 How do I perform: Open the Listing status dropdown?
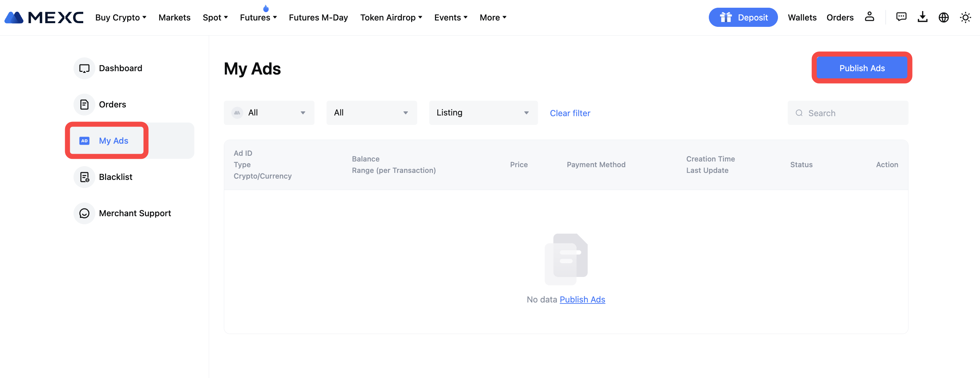coord(483,113)
